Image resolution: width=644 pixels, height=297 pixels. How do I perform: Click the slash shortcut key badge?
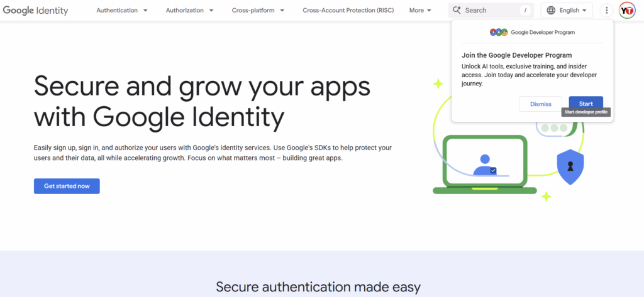tap(525, 10)
